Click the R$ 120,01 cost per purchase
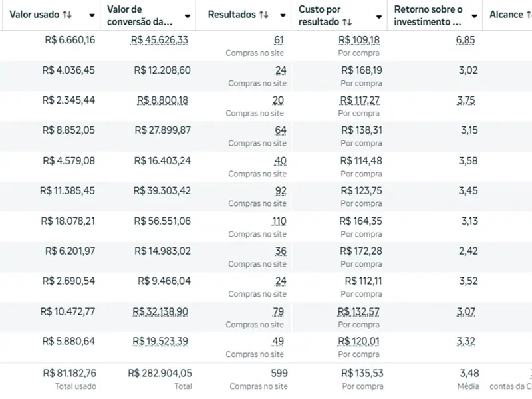532x399 pixels. coord(359,342)
